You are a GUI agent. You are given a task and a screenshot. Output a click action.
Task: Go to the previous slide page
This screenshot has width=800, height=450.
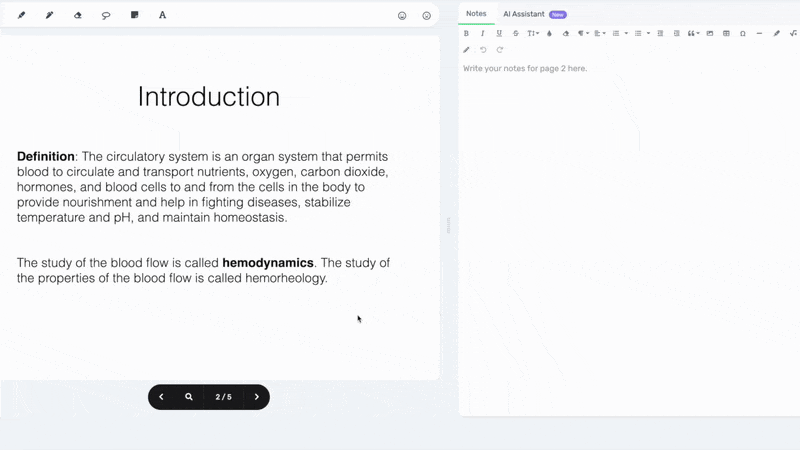(x=161, y=397)
